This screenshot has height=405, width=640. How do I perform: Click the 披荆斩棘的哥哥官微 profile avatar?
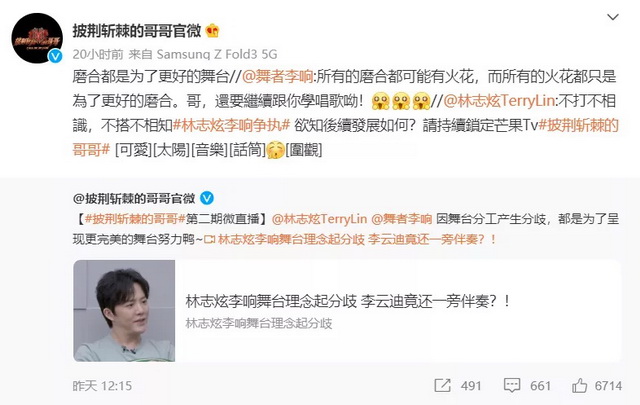click(x=37, y=38)
